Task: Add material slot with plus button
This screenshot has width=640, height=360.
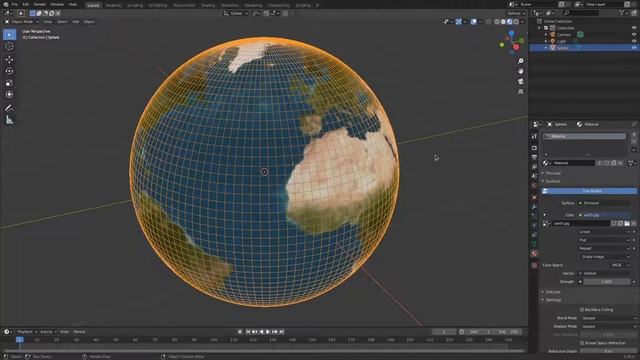Action: [634, 135]
